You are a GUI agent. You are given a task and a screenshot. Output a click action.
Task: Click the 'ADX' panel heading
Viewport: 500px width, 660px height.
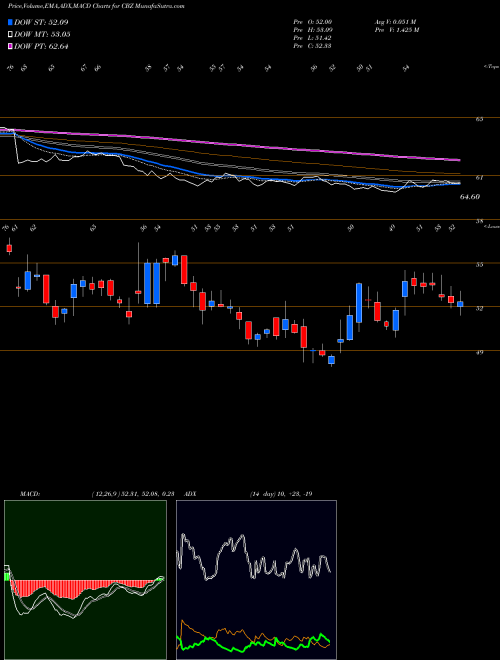(x=191, y=494)
